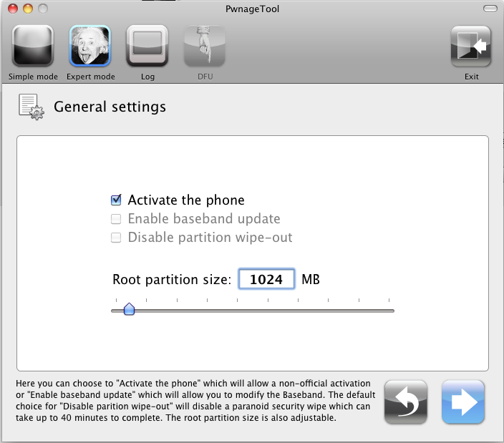
Task: Click the Root partition size field showing 1024
Action: [x=266, y=279]
